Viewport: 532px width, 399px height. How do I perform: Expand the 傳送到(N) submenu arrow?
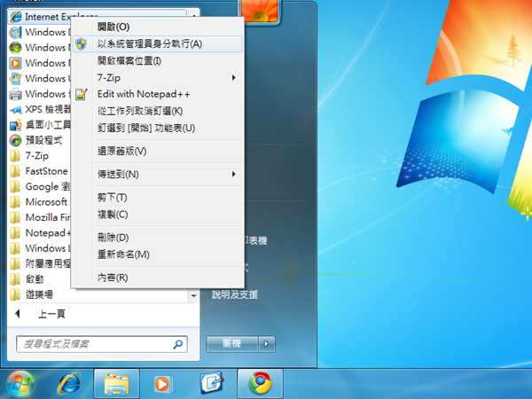[234, 174]
